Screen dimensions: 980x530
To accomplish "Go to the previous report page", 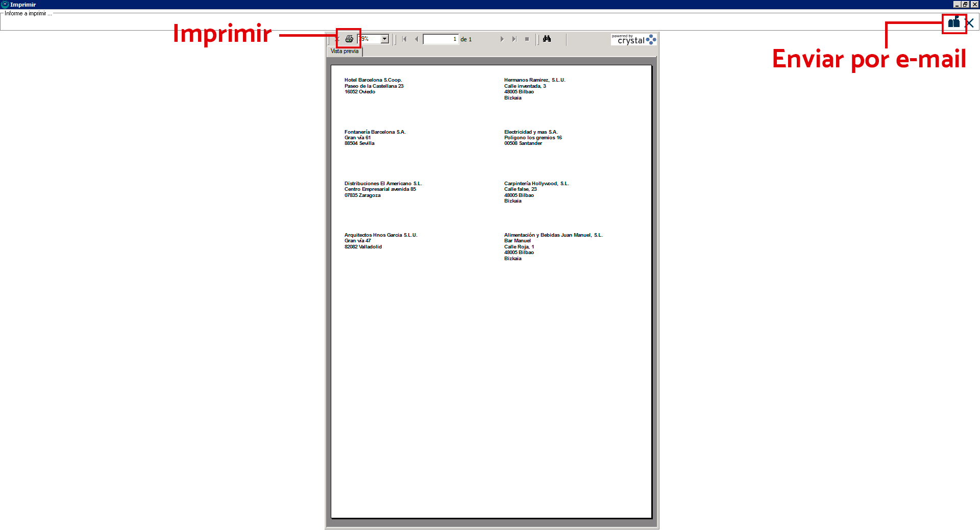I will (x=416, y=39).
